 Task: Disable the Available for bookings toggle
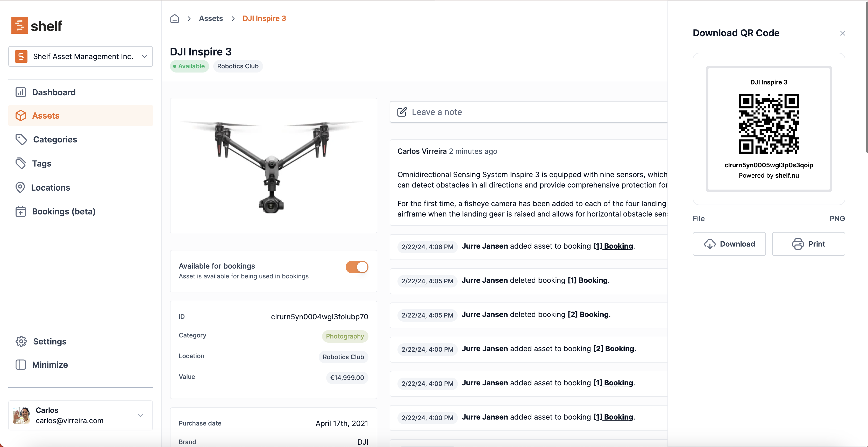point(357,267)
